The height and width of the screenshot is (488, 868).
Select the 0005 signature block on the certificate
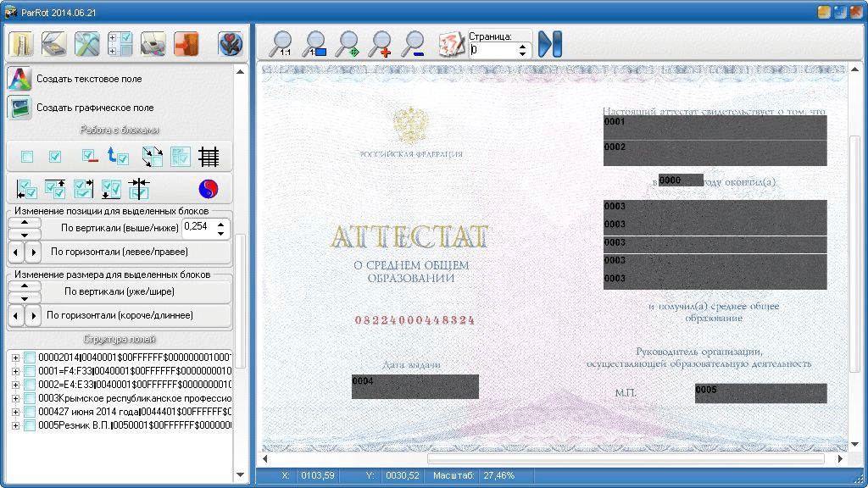(760, 393)
